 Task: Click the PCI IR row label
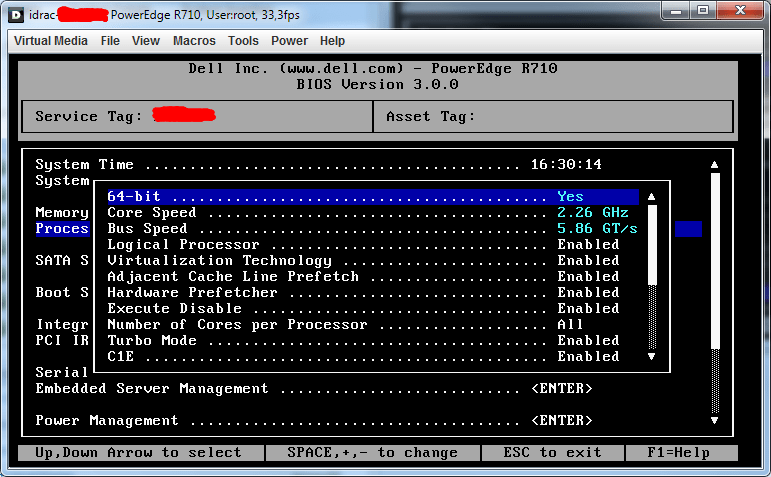pyautogui.click(x=62, y=340)
